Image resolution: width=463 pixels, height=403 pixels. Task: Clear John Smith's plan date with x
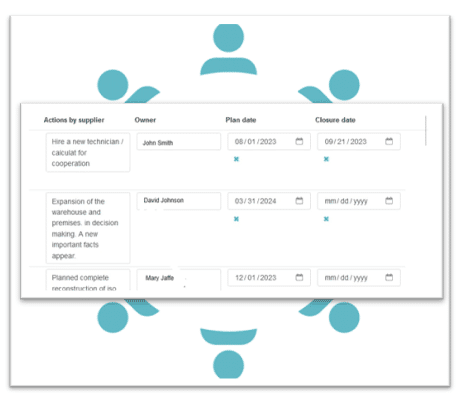236,159
